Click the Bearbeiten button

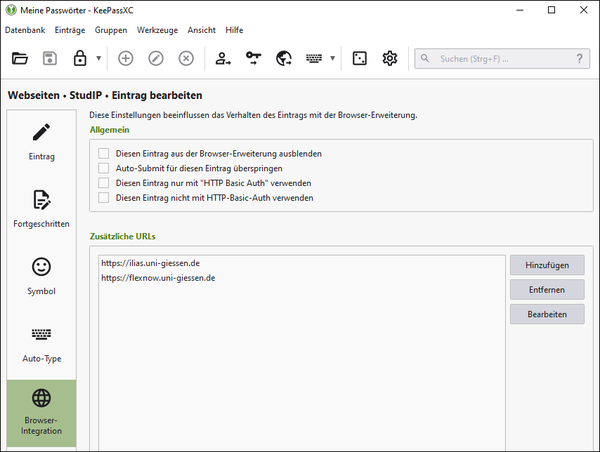click(x=547, y=314)
